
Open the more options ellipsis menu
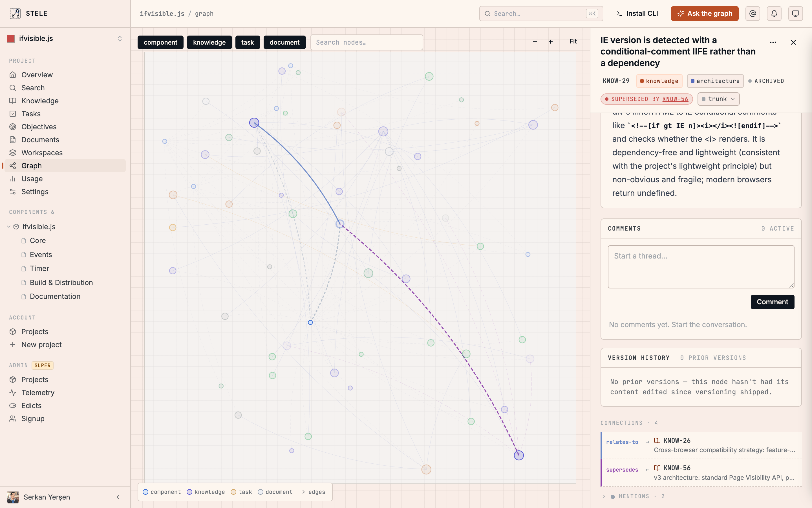(x=773, y=42)
